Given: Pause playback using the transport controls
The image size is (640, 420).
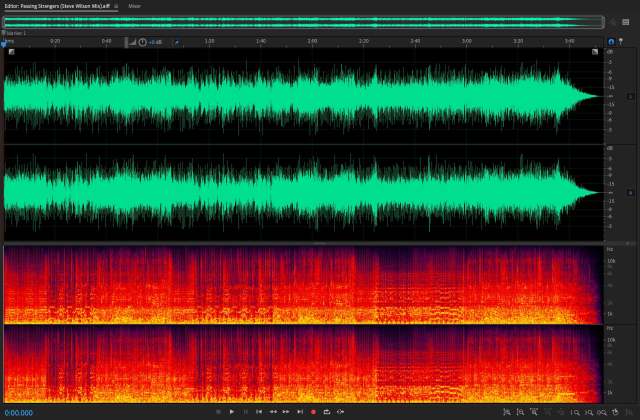Looking at the screenshot, I should 245,412.
